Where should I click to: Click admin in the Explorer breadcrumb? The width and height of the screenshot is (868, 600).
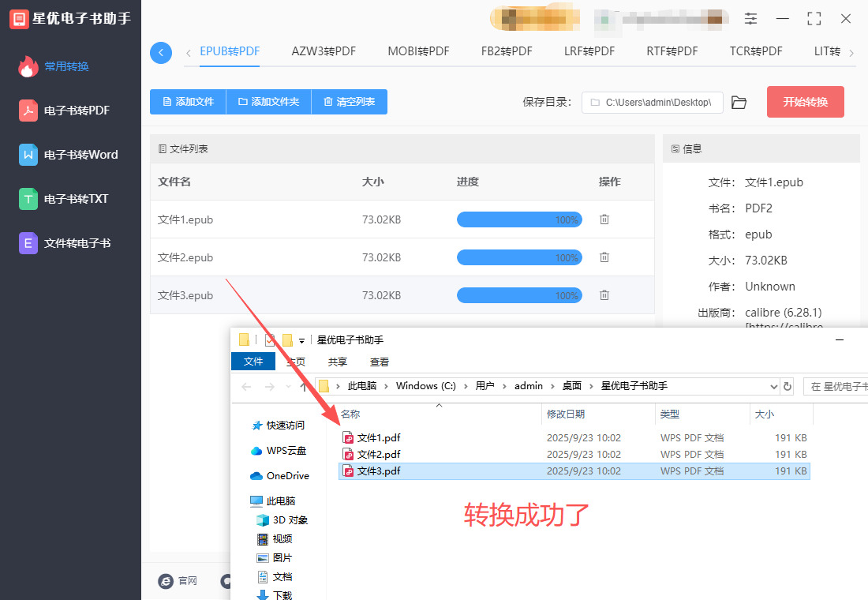coord(529,386)
